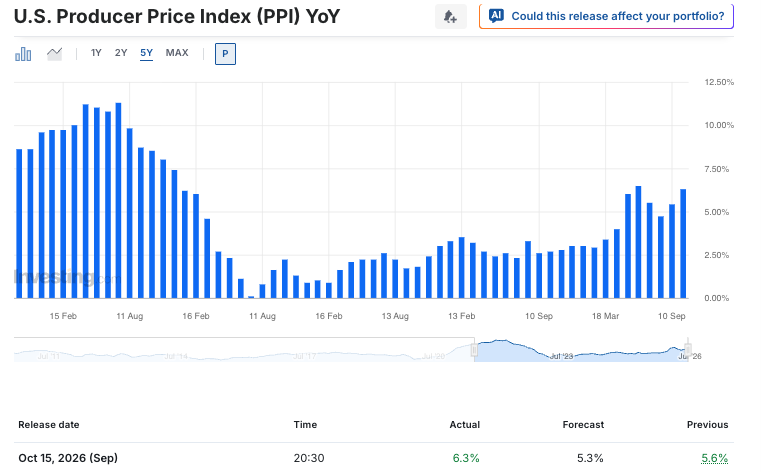The width and height of the screenshot is (761, 472).
Task: Click the previous value 5.6% link
Action: click(x=714, y=458)
